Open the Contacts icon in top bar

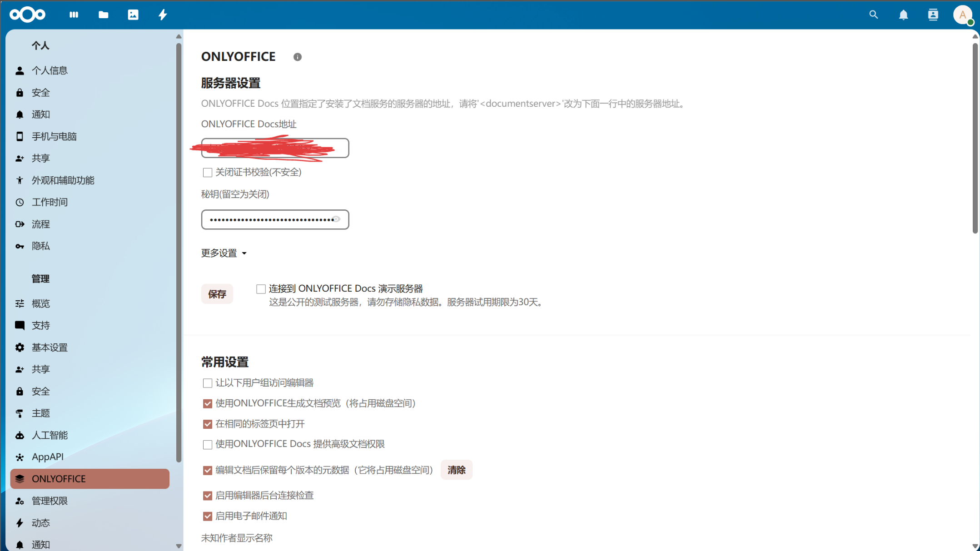(x=933, y=15)
